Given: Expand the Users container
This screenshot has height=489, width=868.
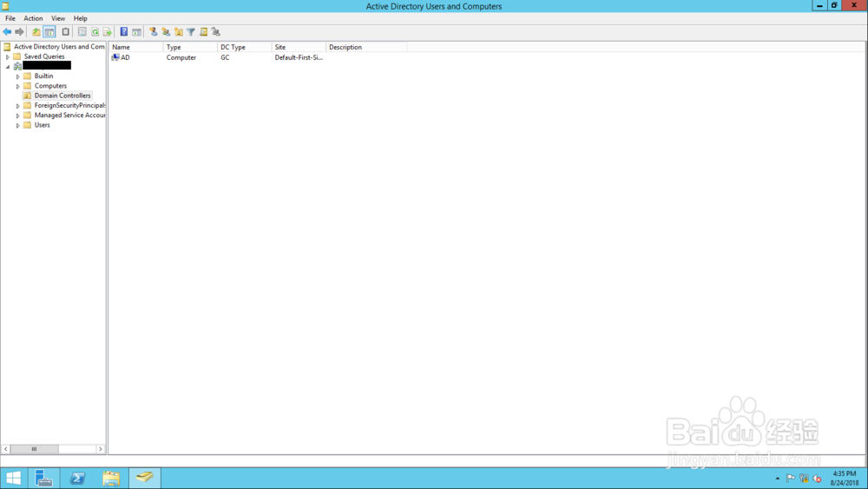Looking at the screenshot, I should click(x=17, y=126).
